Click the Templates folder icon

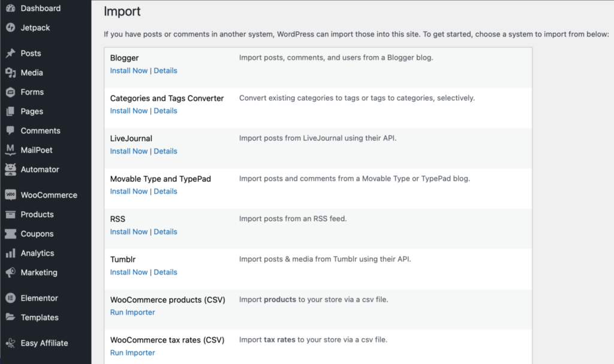pyautogui.click(x=11, y=317)
